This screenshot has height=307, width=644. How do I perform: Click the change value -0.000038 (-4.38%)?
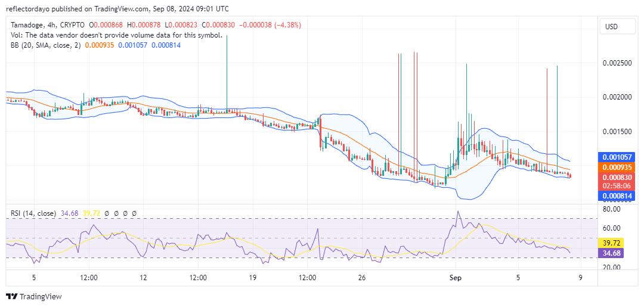coord(270,25)
